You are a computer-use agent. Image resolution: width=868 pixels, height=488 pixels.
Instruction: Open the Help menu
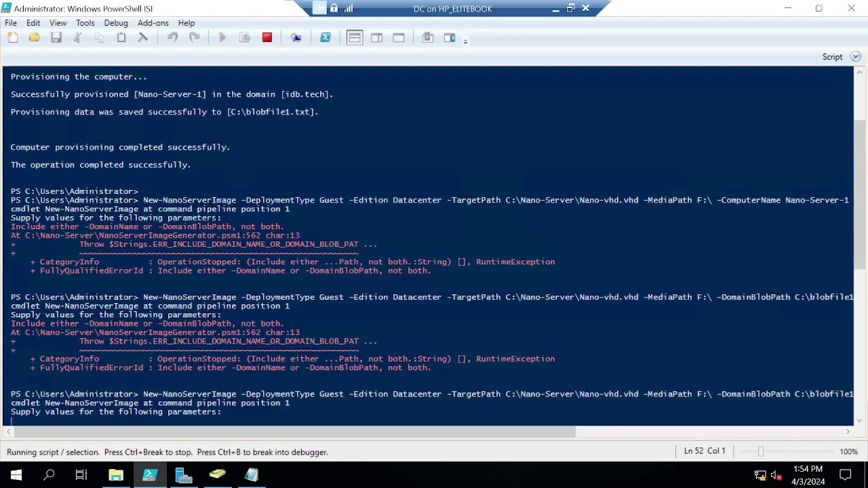tap(186, 23)
